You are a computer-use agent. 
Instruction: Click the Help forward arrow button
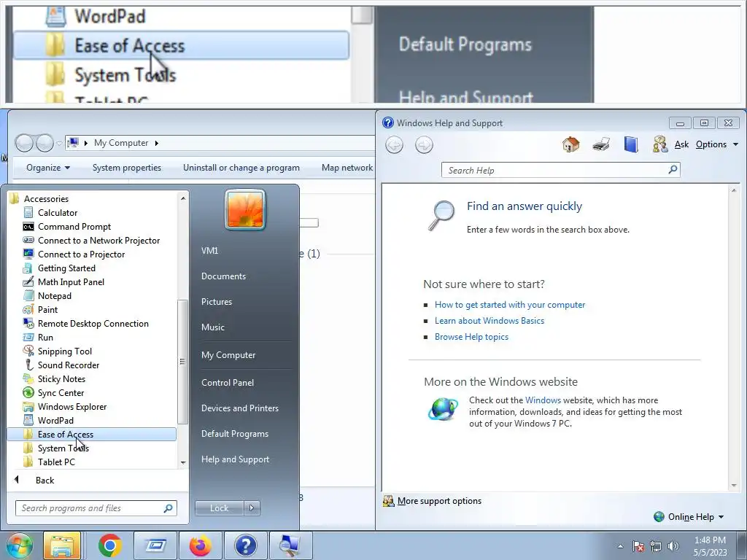424,145
